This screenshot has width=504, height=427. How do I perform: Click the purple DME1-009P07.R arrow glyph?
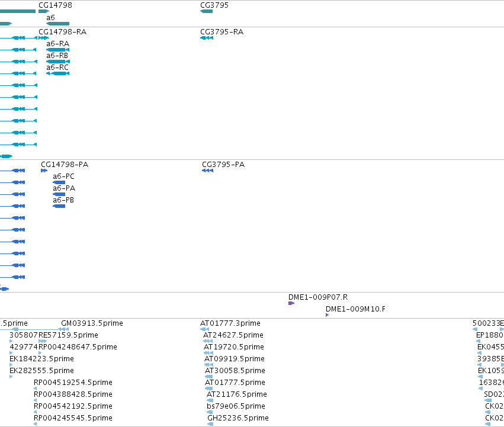point(291,303)
